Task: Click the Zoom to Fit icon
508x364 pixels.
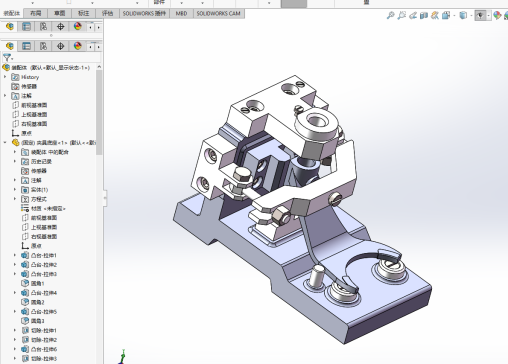Action: click(x=391, y=15)
